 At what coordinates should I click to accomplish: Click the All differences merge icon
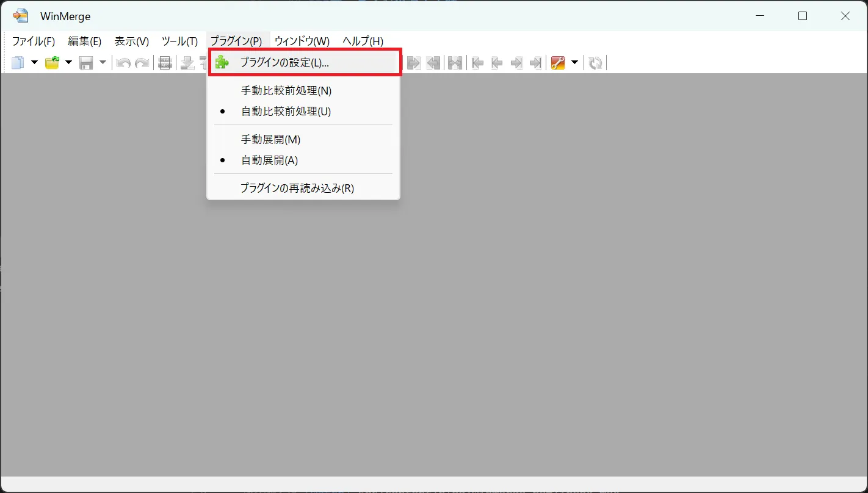pos(455,62)
